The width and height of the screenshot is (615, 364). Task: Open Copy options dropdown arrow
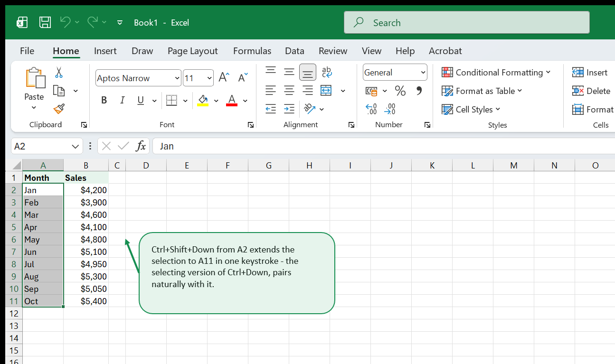point(76,91)
